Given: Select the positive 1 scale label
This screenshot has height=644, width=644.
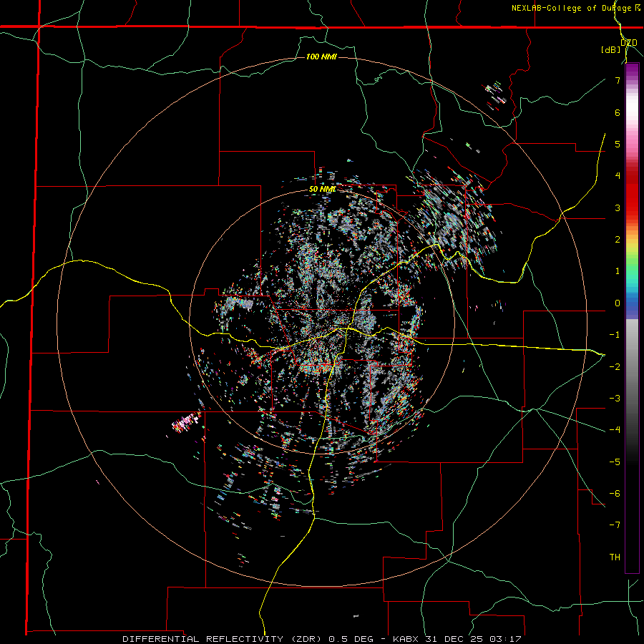Looking at the screenshot, I should tap(618, 271).
